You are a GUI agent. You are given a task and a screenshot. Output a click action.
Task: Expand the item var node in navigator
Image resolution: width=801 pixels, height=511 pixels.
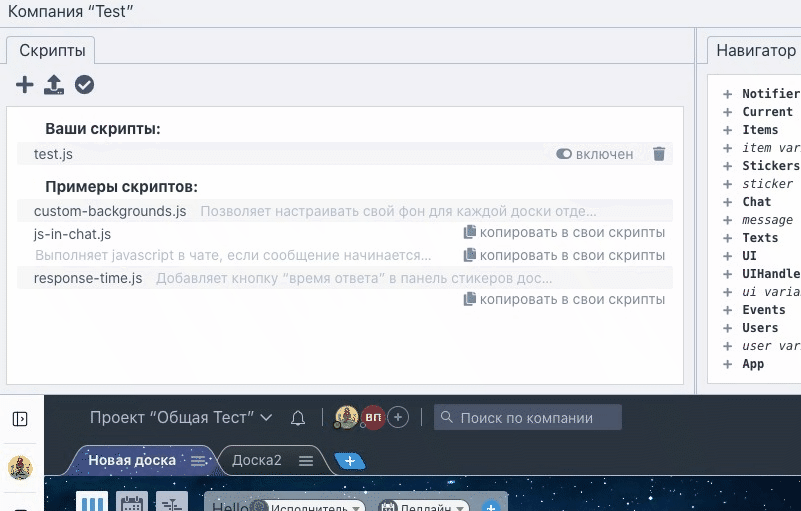coord(727,148)
